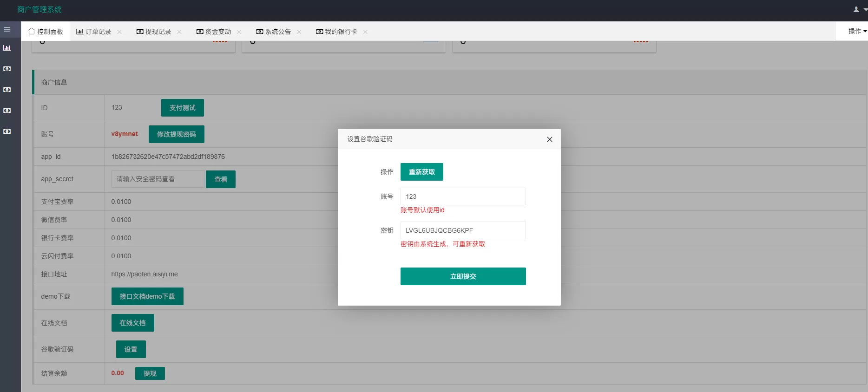Close the 我的银行卡 tab
868x392 pixels.
click(365, 32)
